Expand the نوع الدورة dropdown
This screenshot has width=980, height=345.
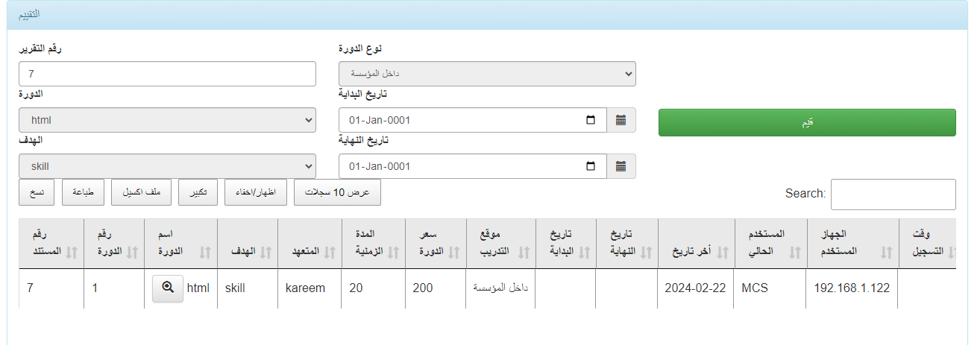coord(487,74)
